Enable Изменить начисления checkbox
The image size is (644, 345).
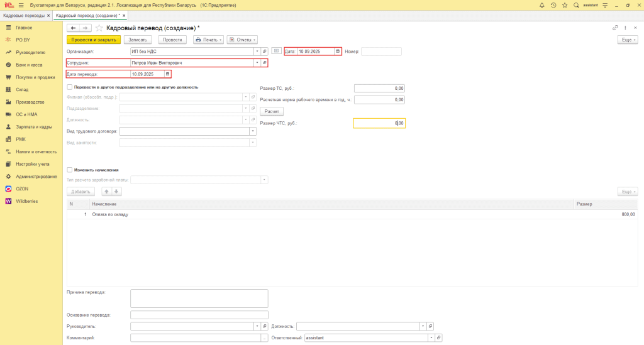69,170
